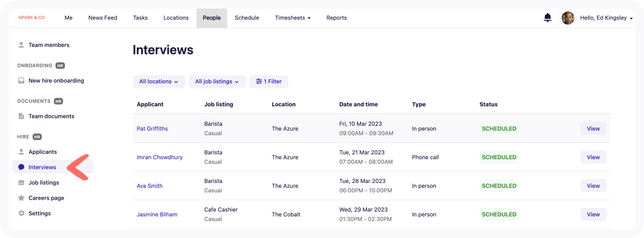
Task: Open applicant Ava Smith link
Action: coord(149,186)
